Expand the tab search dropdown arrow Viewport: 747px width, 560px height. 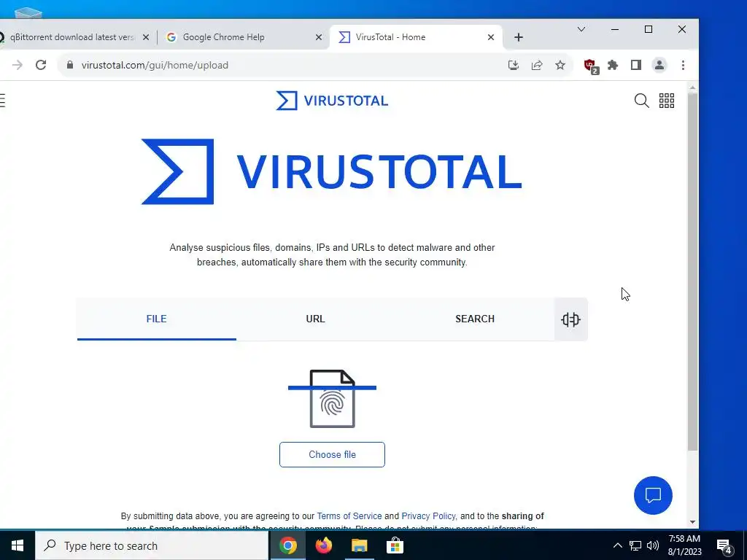point(581,29)
